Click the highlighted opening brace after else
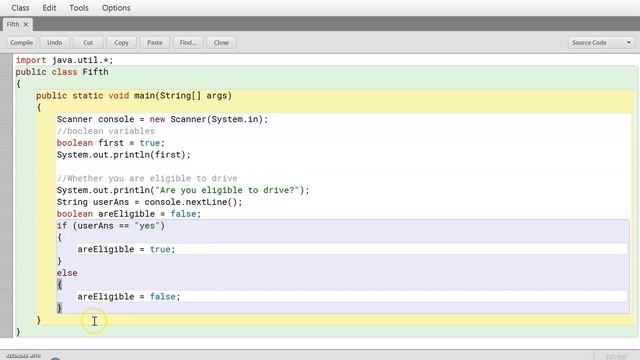640x360 pixels. [x=60, y=284]
